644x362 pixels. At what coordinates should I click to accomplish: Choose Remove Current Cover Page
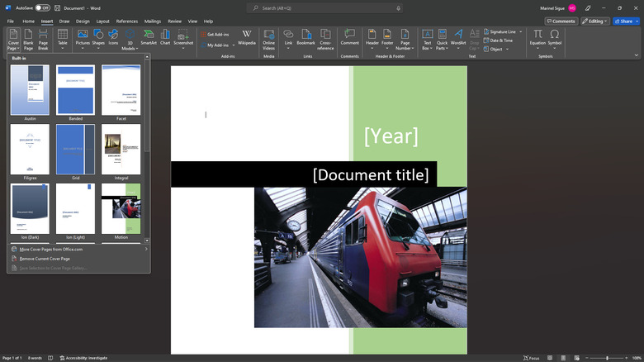tap(45, 259)
